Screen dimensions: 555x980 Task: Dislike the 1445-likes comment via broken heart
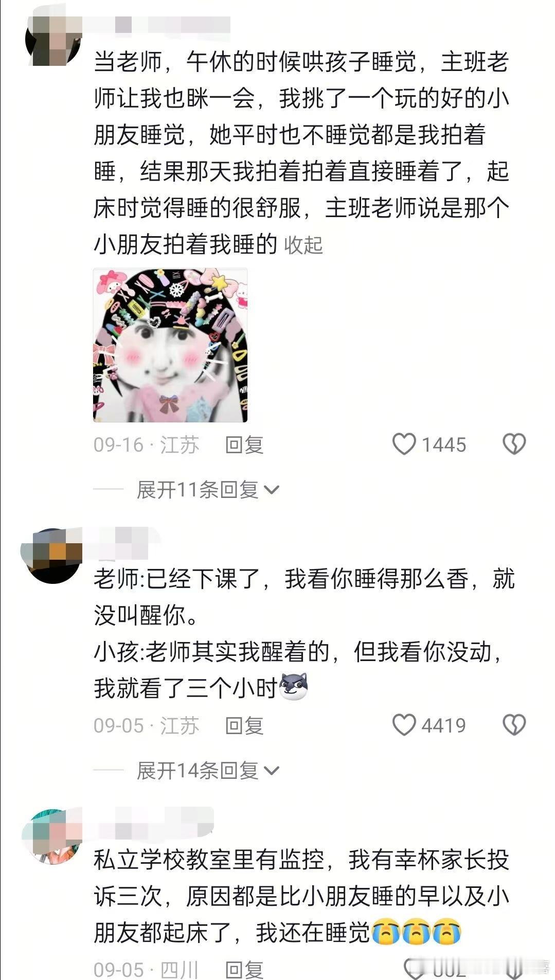point(514,444)
